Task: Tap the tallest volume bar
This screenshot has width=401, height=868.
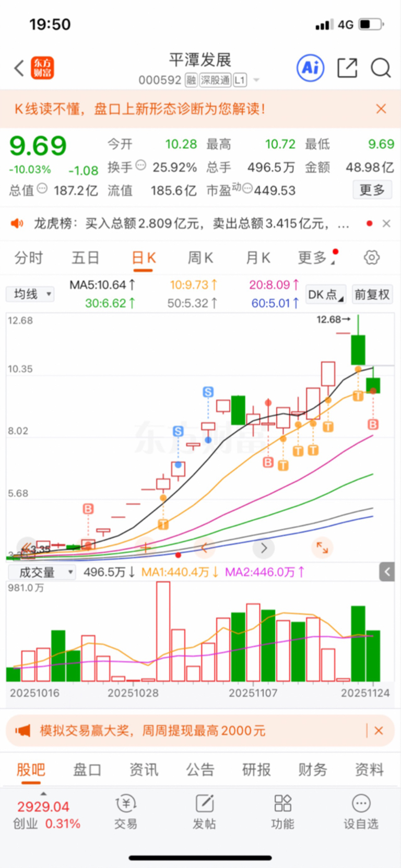Action: coord(163,632)
